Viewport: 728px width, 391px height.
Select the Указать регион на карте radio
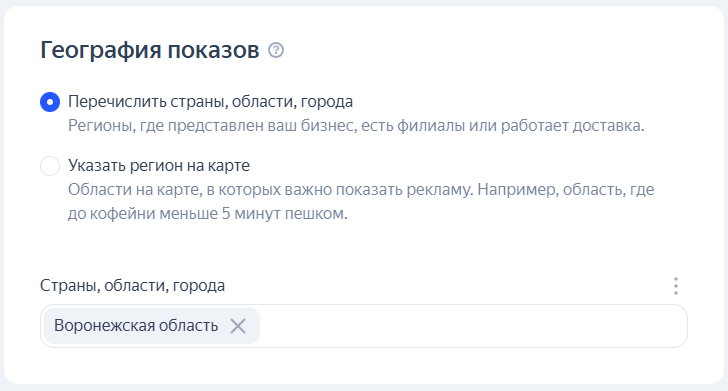tap(50, 166)
